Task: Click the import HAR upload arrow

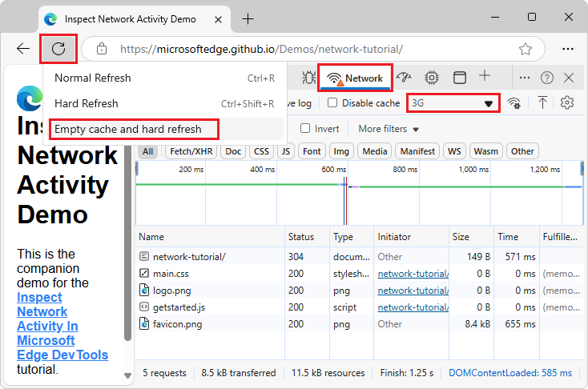Action: [x=542, y=102]
